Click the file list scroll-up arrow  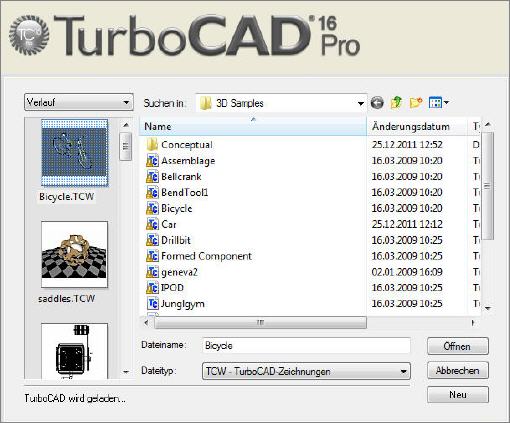(488, 125)
